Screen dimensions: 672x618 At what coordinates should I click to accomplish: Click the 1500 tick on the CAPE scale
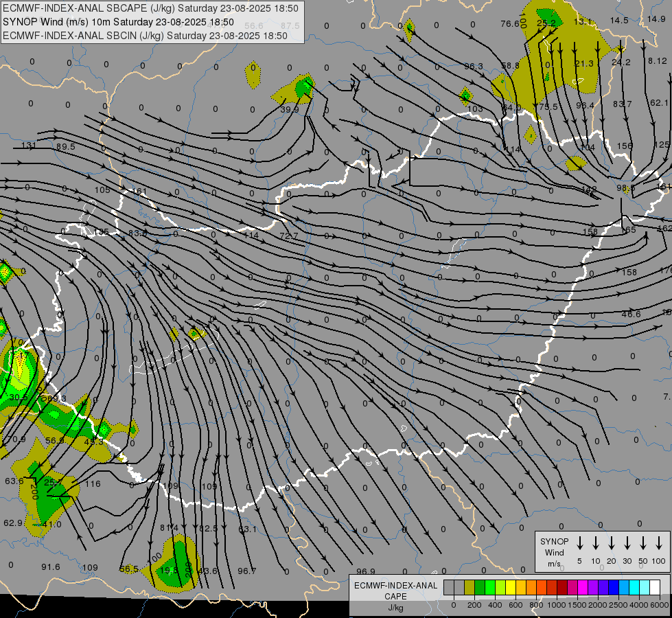[577, 605]
